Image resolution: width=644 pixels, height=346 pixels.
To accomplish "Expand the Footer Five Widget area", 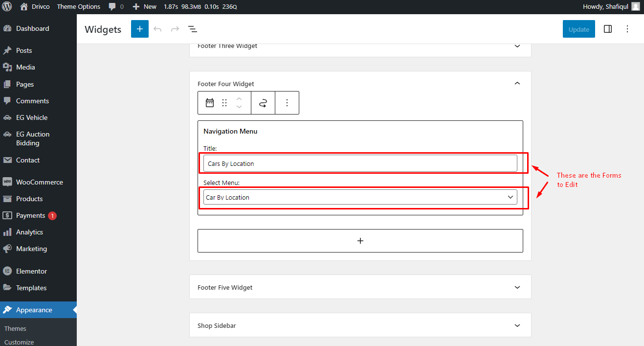I will click(517, 287).
